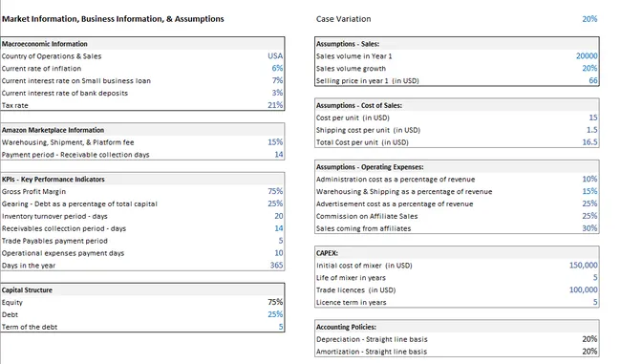Click the 'Term of the debt' label

[30, 327]
